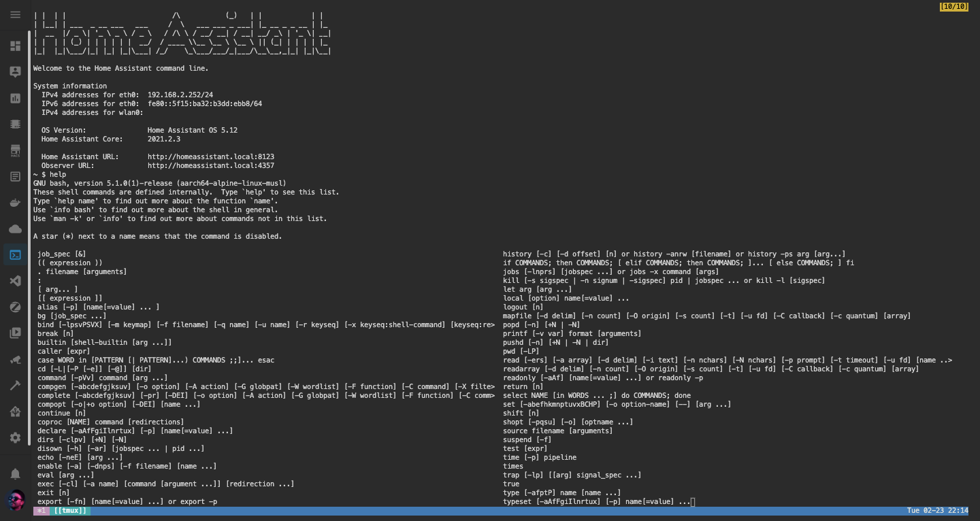Open Developer Tools hammer icon
The width and height of the screenshot is (980, 521).
tap(15, 386)
